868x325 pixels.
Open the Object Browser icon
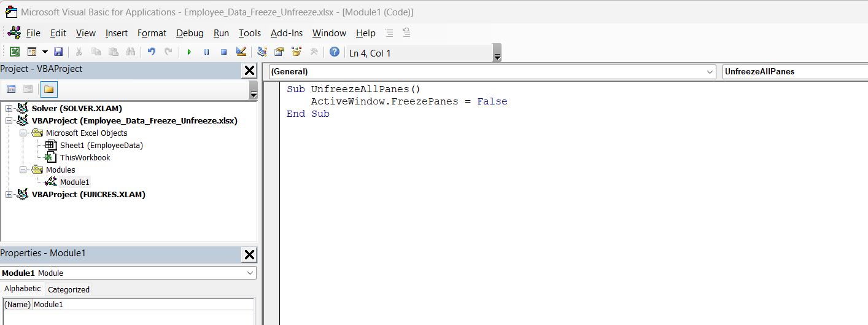click(x=296, y=52)
